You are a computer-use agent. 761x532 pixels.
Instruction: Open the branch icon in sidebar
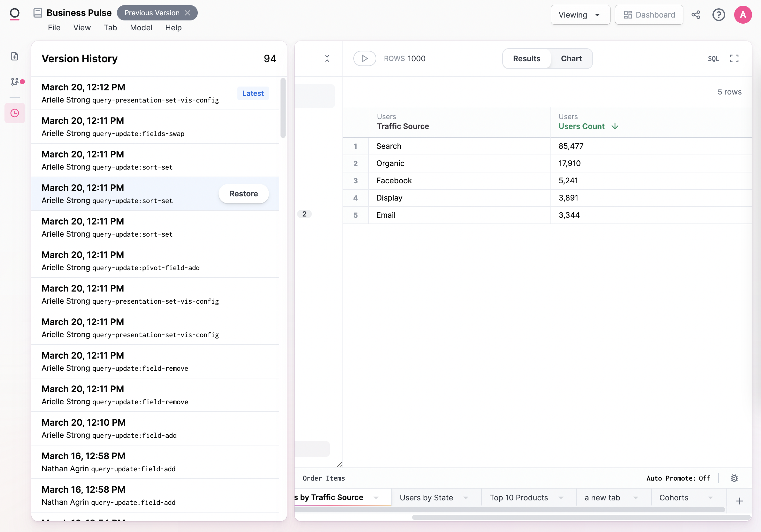point(15,81)
